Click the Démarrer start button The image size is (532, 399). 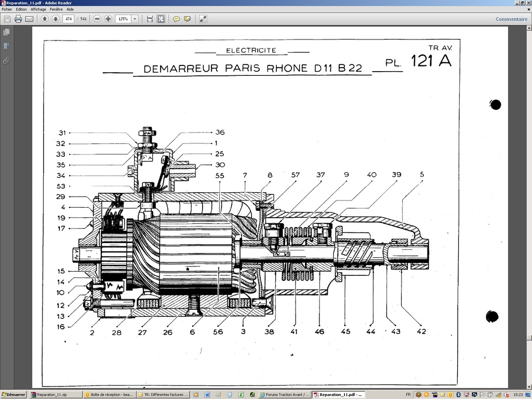click(14, 395)
